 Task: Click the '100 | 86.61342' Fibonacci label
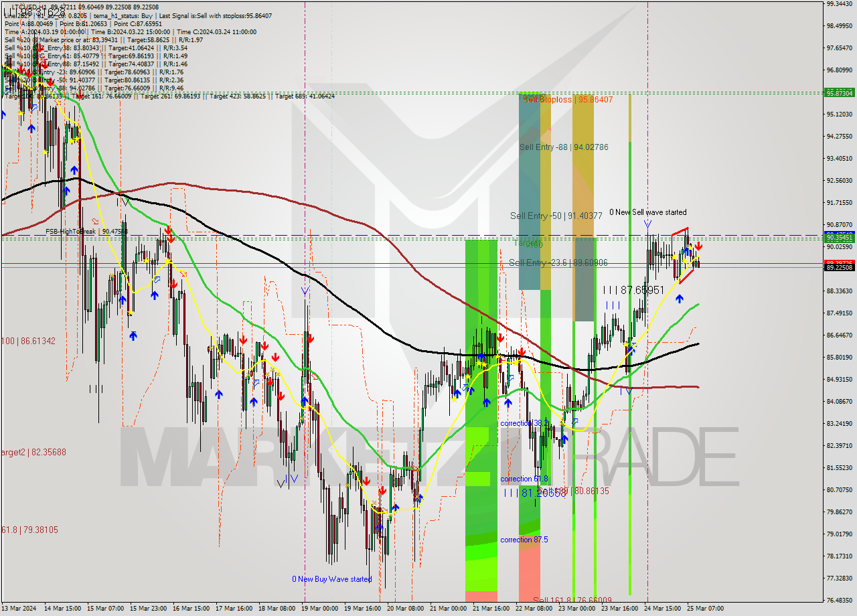click(28, 341)
